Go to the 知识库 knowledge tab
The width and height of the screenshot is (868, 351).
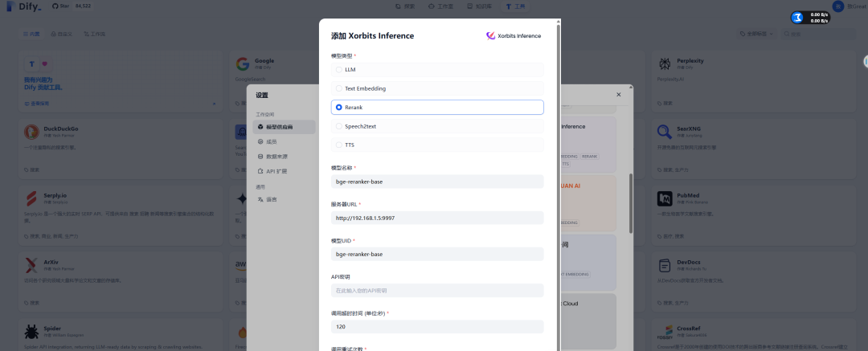point(479,6)
